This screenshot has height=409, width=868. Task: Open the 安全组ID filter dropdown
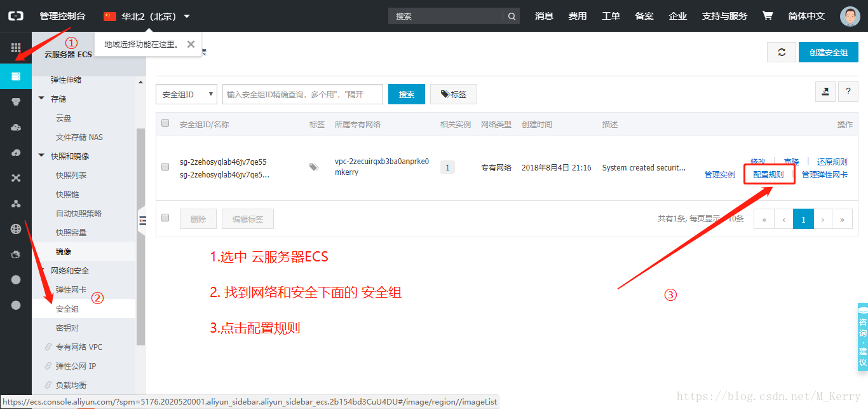(x=186, y=94)
